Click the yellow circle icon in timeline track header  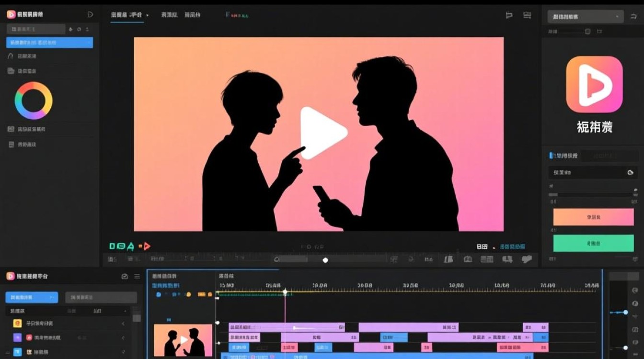point(189,294)
